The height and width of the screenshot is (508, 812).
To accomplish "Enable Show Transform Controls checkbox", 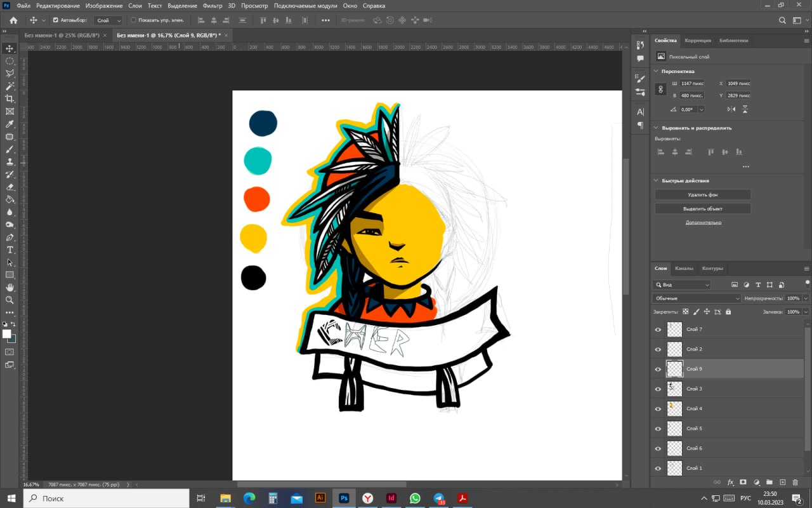I will coord(133,20).
